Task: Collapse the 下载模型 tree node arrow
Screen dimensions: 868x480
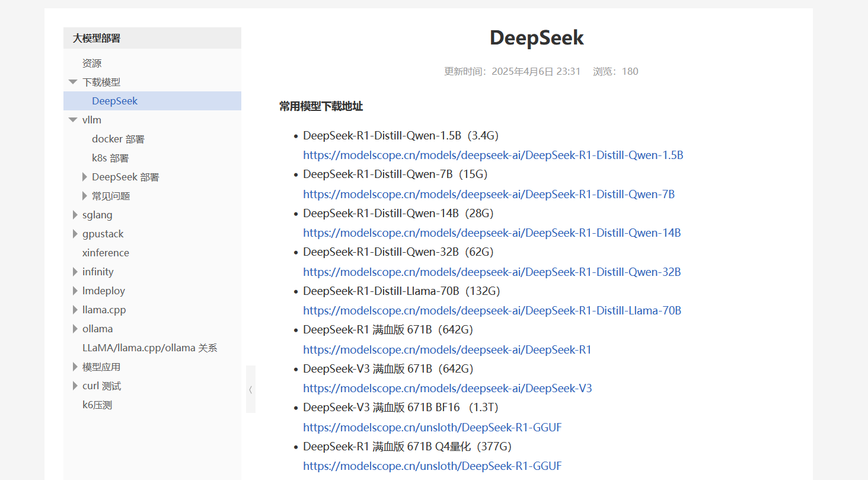Action: (73, 82)
